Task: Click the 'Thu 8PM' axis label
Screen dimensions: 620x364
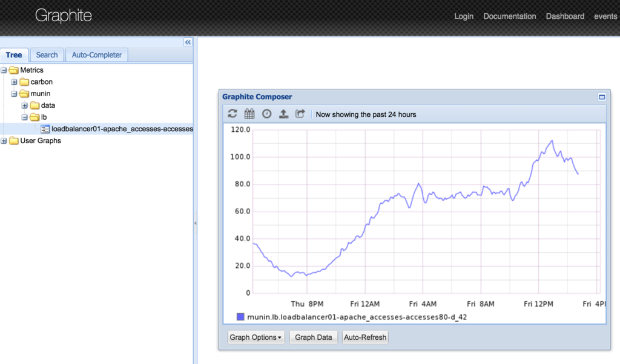Action: (307, 304)
